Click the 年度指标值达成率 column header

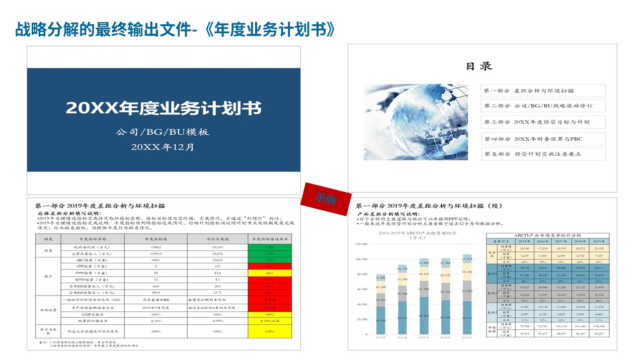coord(270,239)
